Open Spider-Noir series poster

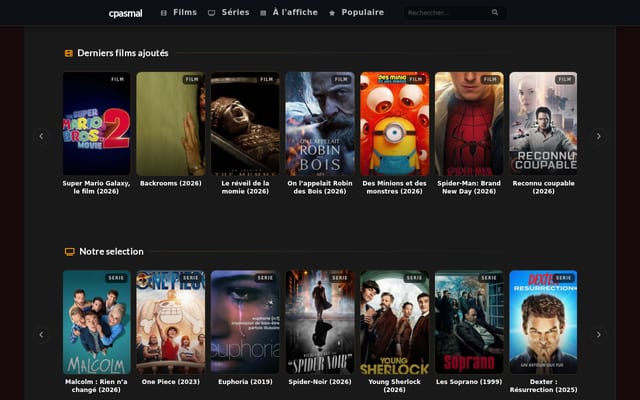coord(320,322)
